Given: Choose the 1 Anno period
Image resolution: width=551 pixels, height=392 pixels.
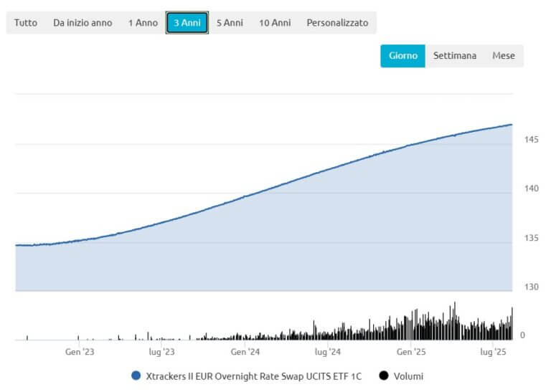Looking at the screenshot, I should click(143, 23).
